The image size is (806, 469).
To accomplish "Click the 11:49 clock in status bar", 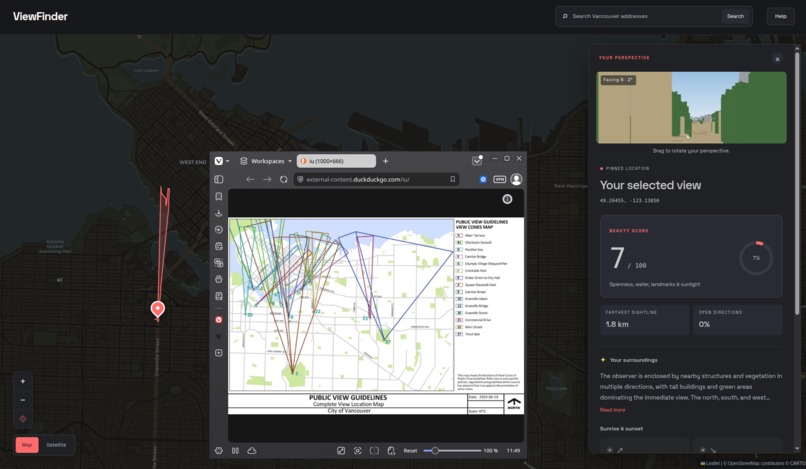I will coord(513,450).
